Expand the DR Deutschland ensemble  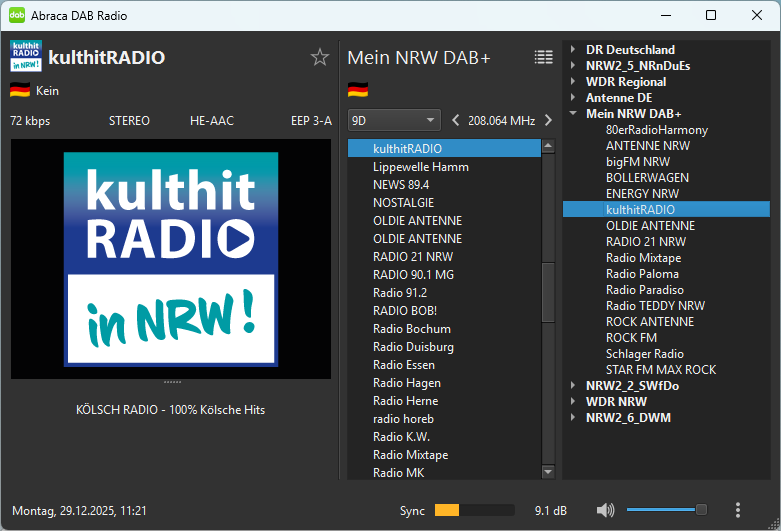573,50
